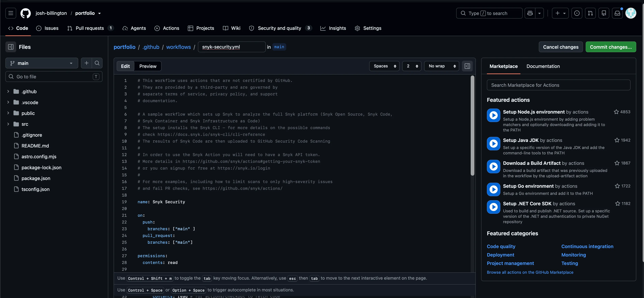
Task: Expand the public folder
Action: pos(8,113)
